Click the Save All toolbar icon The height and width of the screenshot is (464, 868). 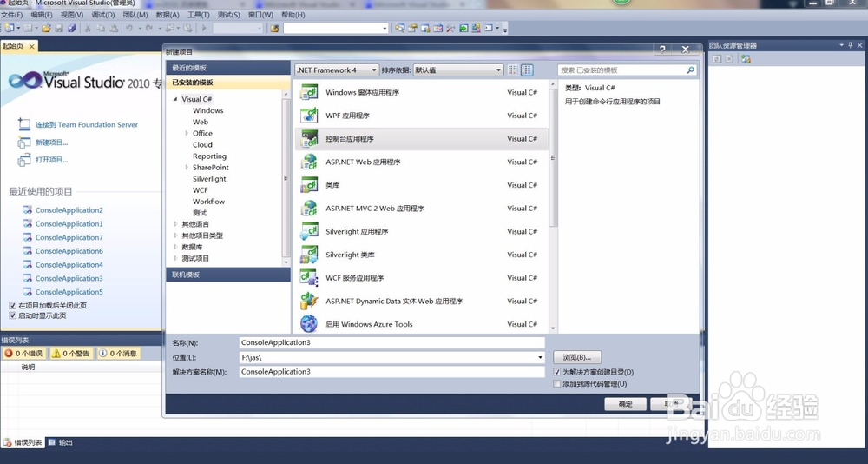71,28
